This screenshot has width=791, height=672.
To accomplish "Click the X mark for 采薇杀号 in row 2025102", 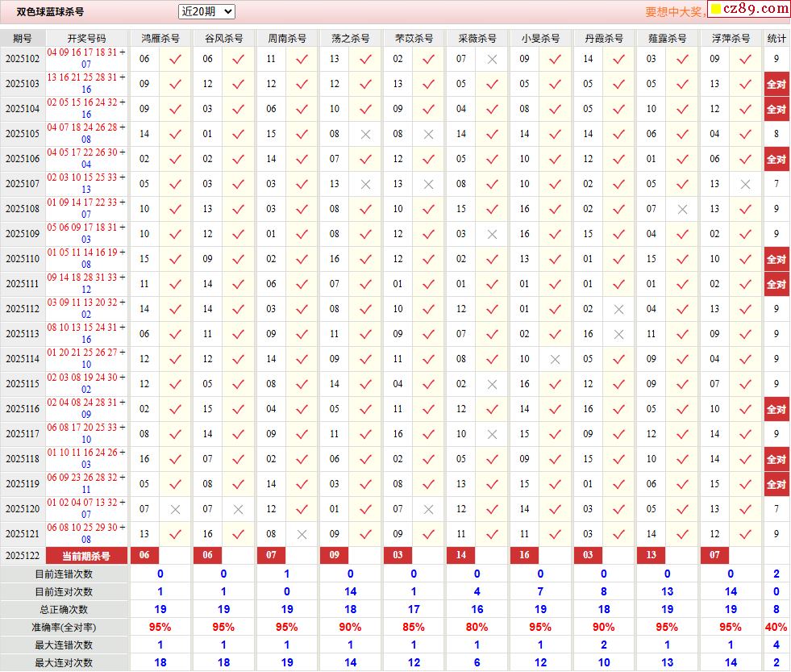I will click(492, 59).
